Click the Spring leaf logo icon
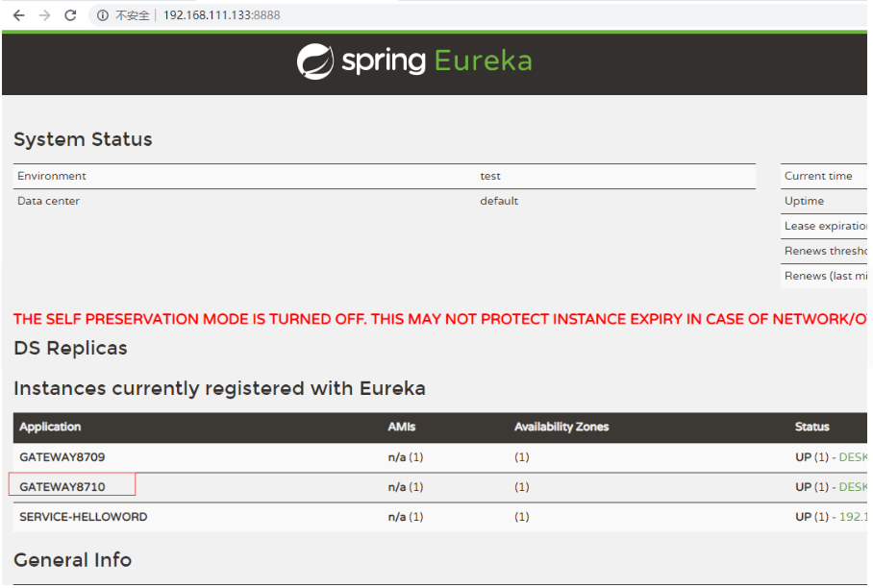 (315, 61)
